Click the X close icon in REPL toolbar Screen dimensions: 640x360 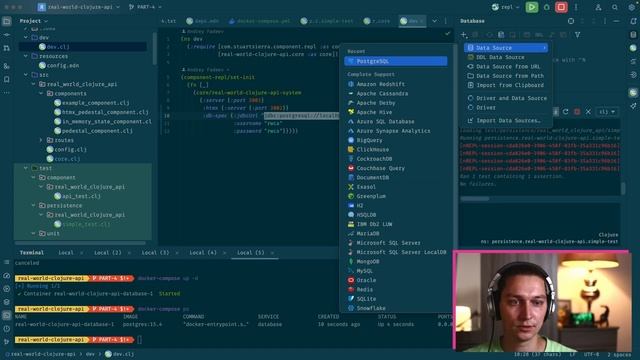click(588, 111)
